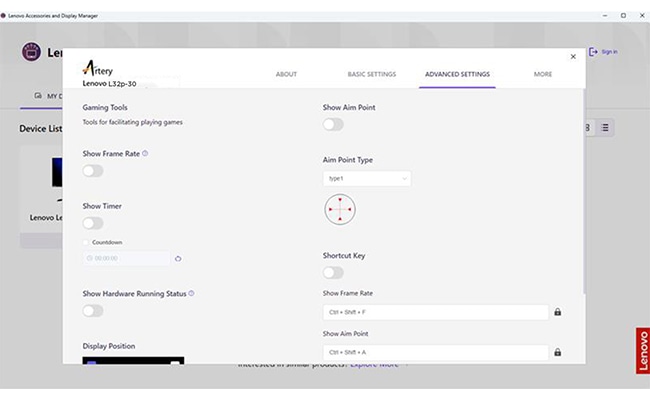Open the More tab
650x400 pixels.
pyautogui.click(x=543, y=74)
